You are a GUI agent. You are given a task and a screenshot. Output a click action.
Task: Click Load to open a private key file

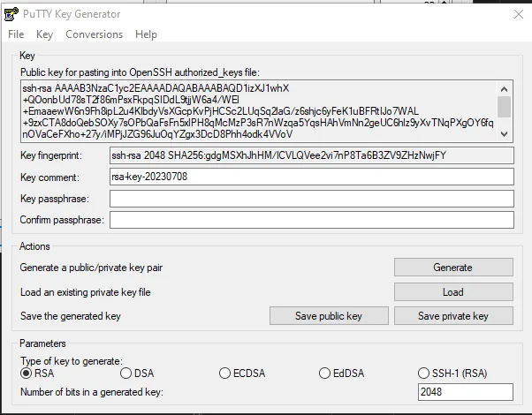453,292
